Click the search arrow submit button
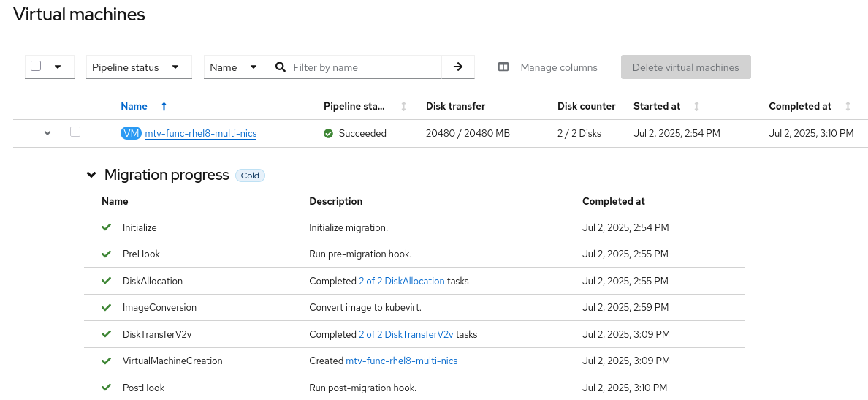 click(x=458, y=67)
